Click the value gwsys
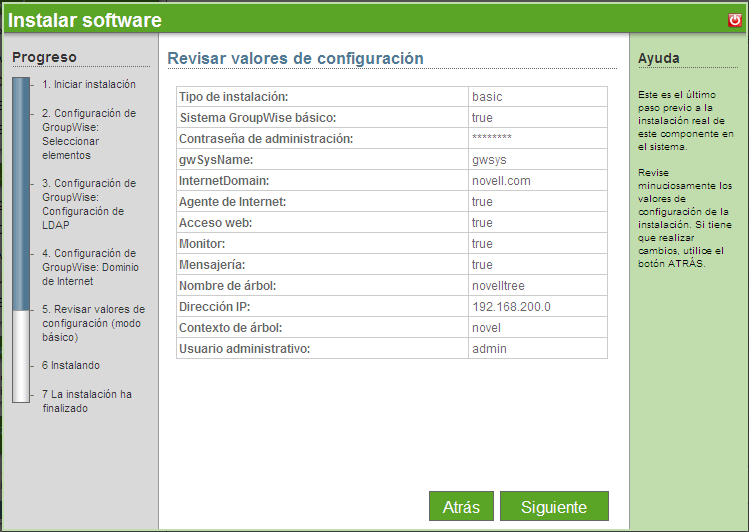The width and height of the screenshot is (749, 532). pos(489,160)
